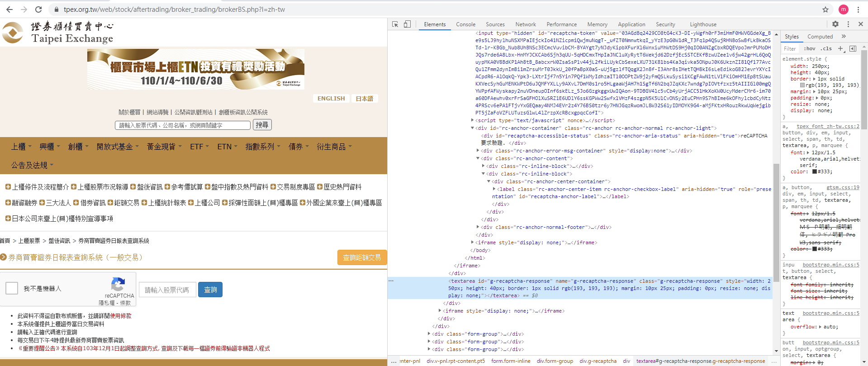
Task: Click the 請輸入股票代碼 stock code input
Action: coord(167,290)
